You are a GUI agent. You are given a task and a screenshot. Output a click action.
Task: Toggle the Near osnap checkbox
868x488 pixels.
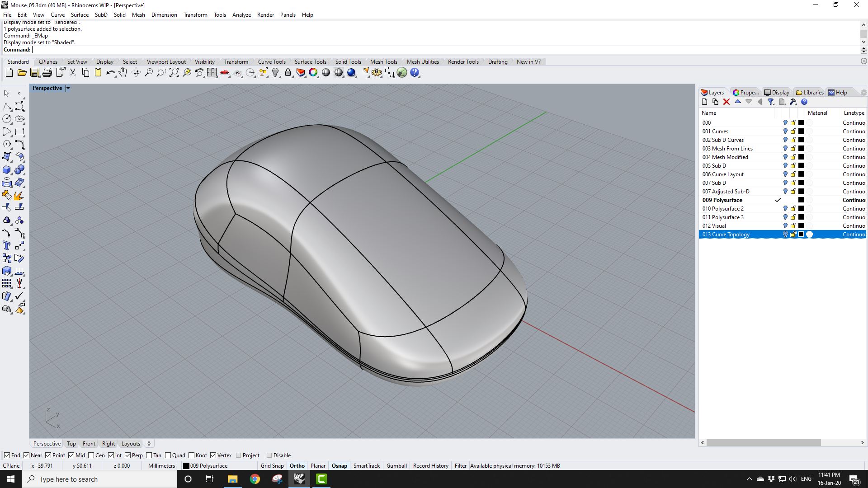point(26,455)
